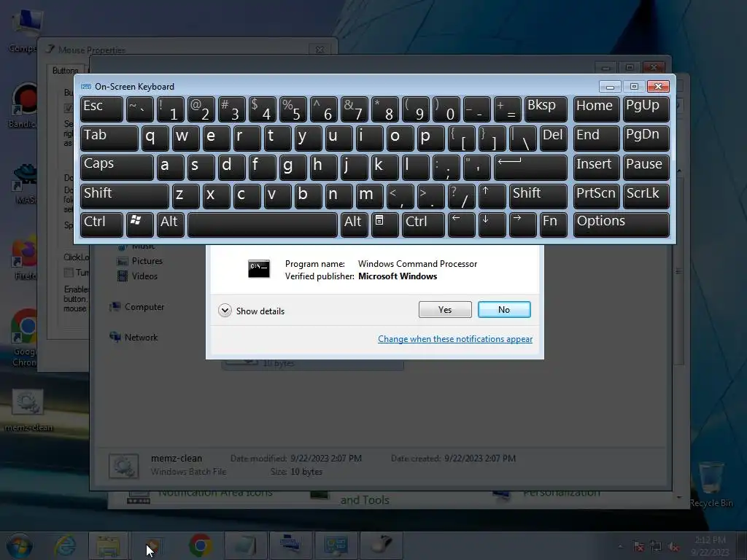This screenshot has width=747, height=560.
Task: Click the right arrow key
Action: 522,225
